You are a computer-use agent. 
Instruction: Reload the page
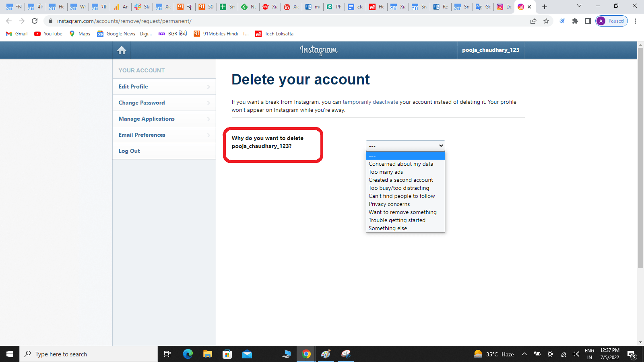click(x=35, y=21)
